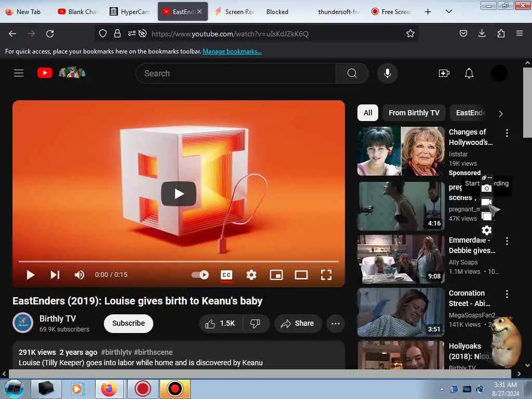Open the 4:16 pregnant scenes video thumbnail
532x399 pixels.
(x=401, y=206)
